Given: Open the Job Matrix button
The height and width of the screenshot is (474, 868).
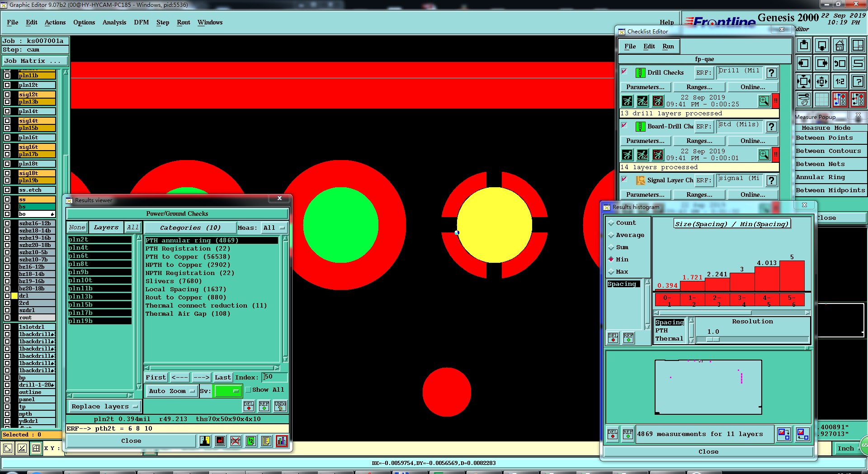Looking at the screenshot, I should pyautogui.click(x=35, y=61).
